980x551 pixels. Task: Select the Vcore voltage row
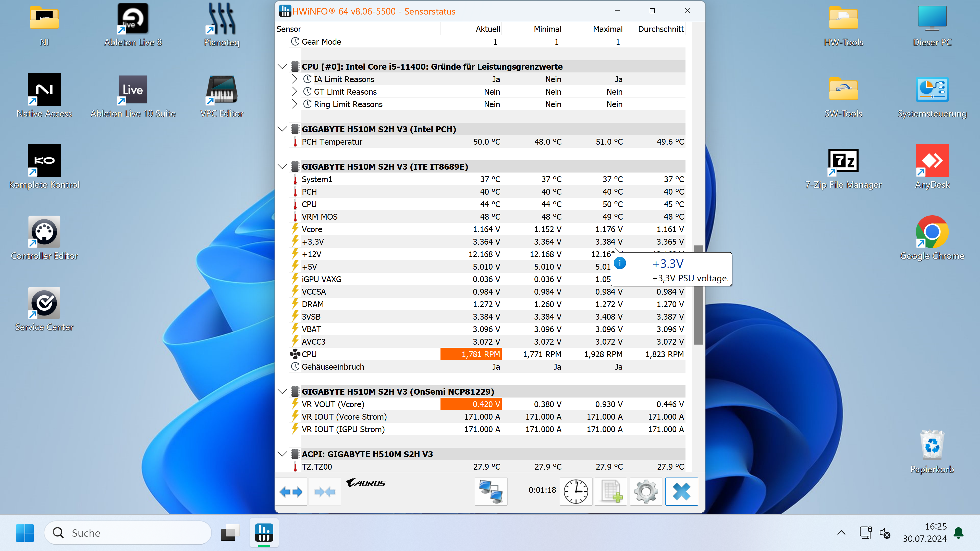487,229
